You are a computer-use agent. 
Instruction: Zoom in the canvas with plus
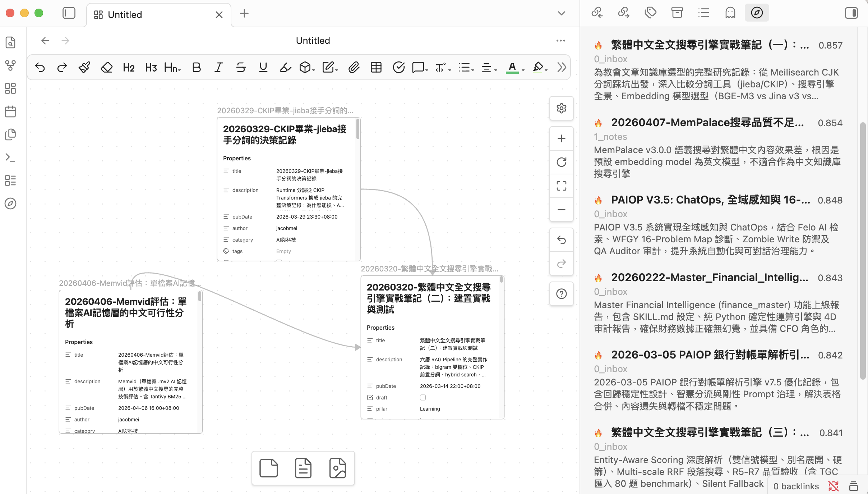[562, 138]
